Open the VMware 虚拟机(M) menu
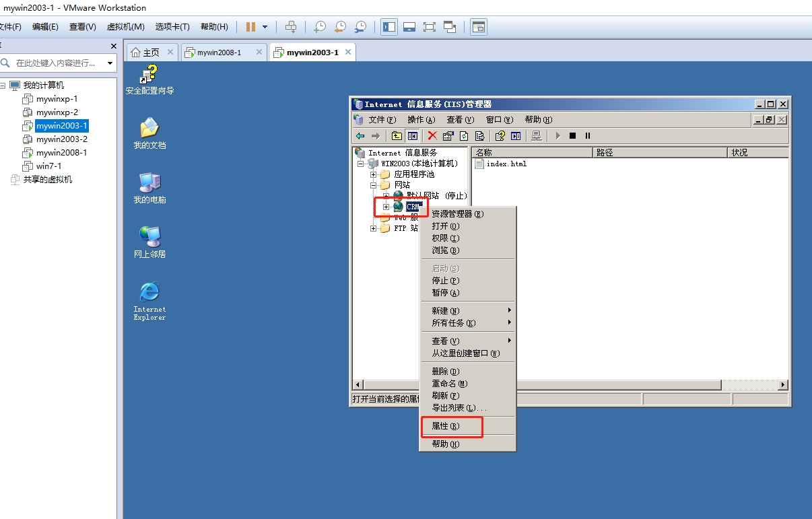 (126, 27)
